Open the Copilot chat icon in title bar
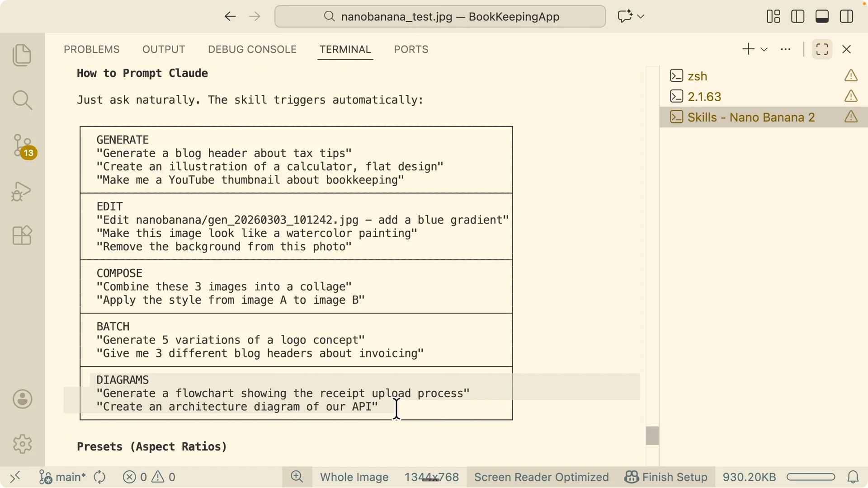This screenshot has width=868, height=488. 625,17
